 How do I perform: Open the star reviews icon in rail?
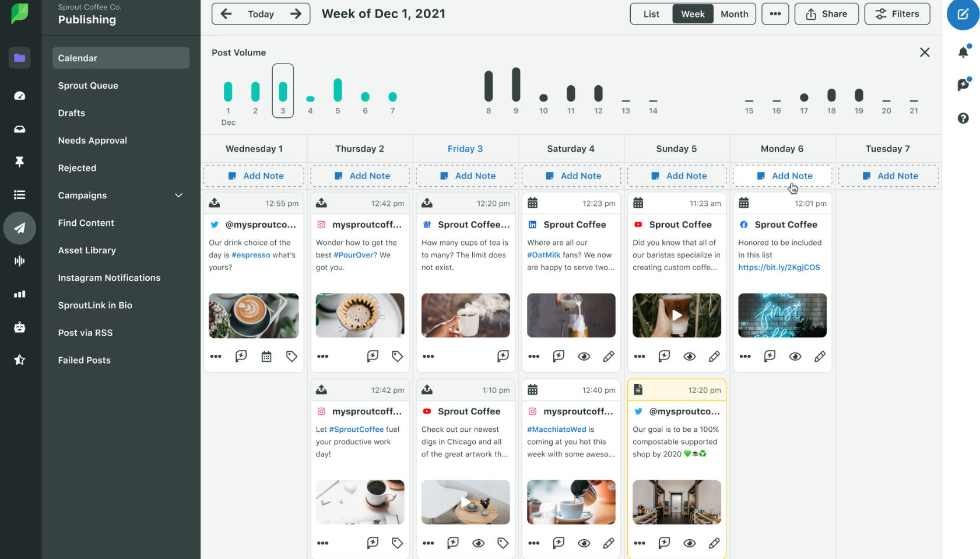(x=19, y=360)
